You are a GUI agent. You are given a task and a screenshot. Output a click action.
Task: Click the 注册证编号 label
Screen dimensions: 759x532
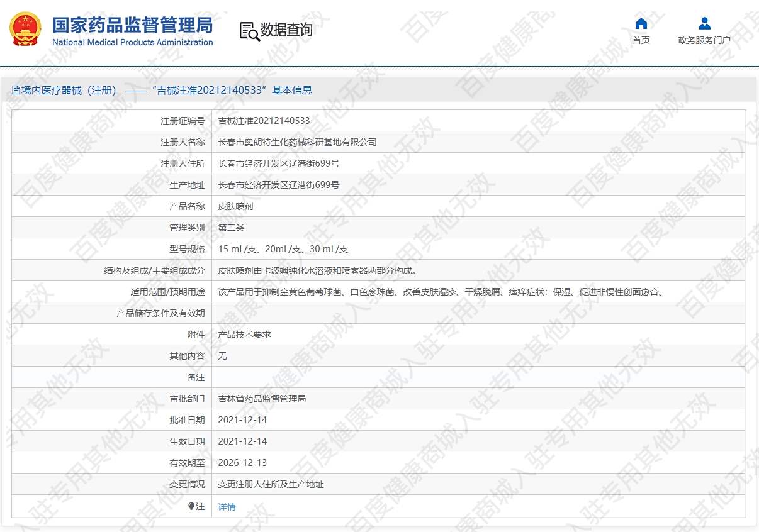pyautogui.click(x=183, y=121)
